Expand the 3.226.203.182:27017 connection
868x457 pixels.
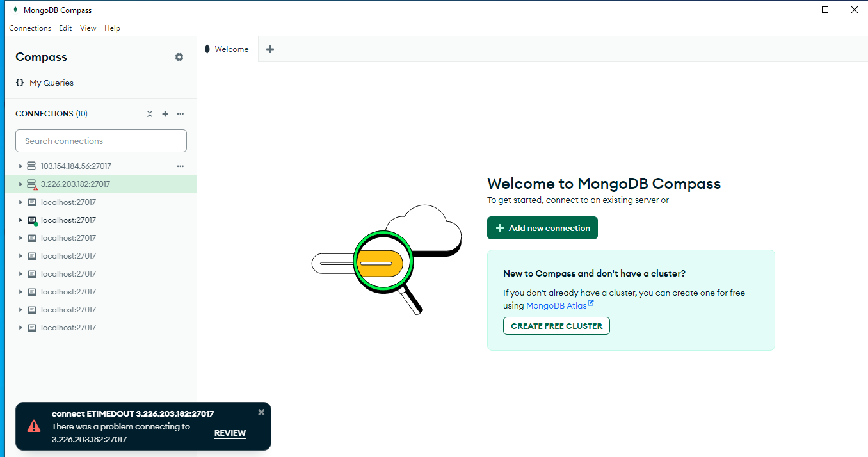pos(20,184)
